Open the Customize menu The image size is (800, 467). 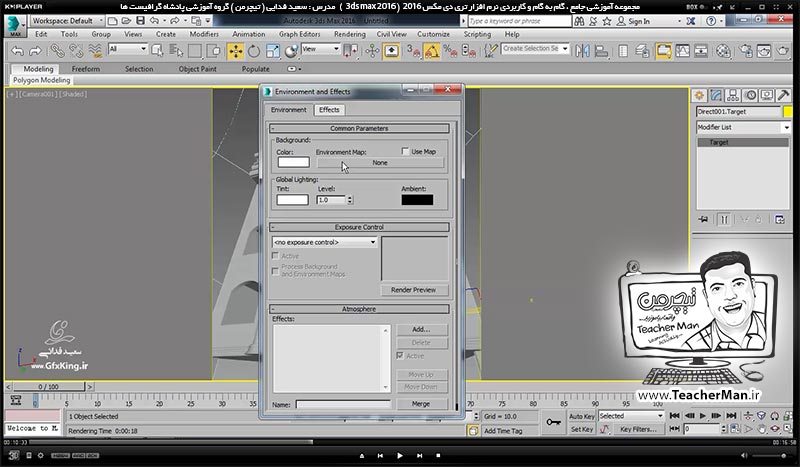click(433, 34)
